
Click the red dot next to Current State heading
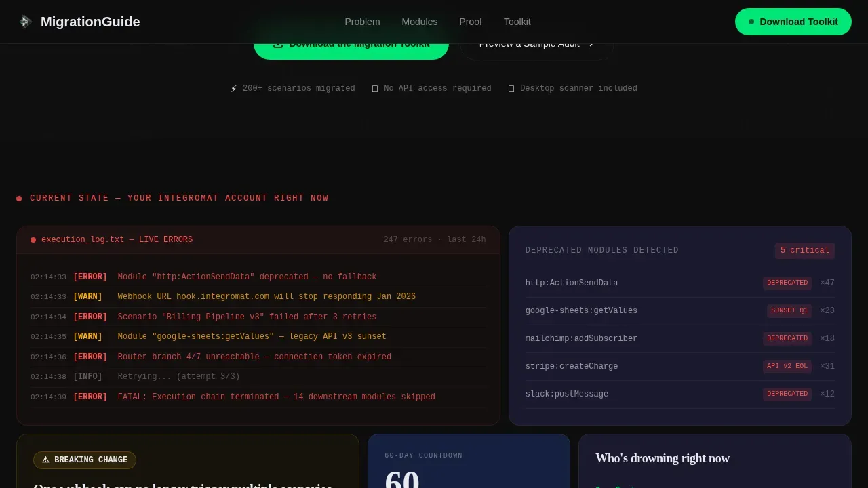coord(19,199)
